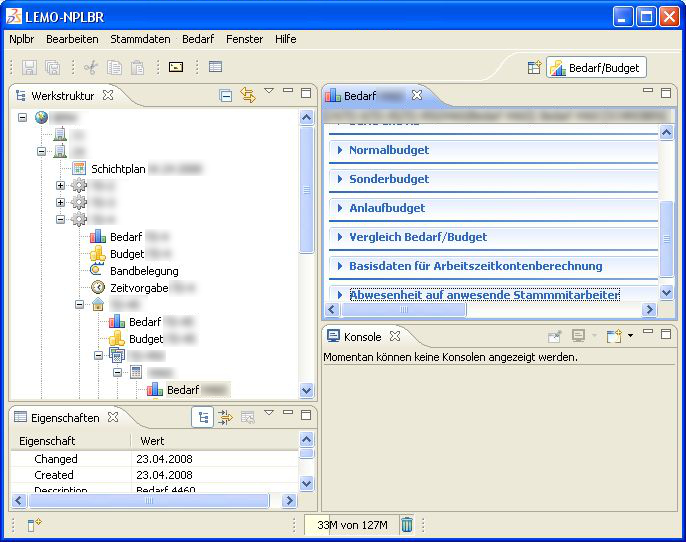
Task: Open the Stammdaten menu
Action: click(x=140, y=39)
